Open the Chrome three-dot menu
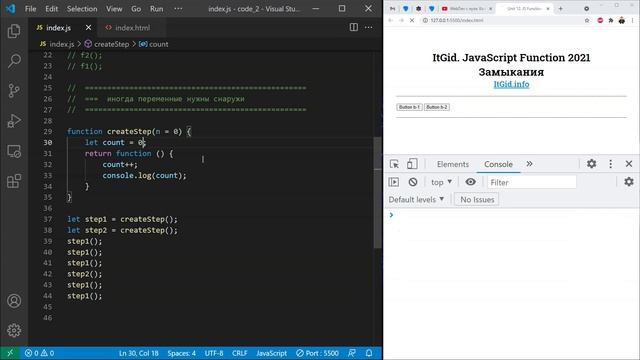This screenshot has width=640, height=360. [633, 20]
